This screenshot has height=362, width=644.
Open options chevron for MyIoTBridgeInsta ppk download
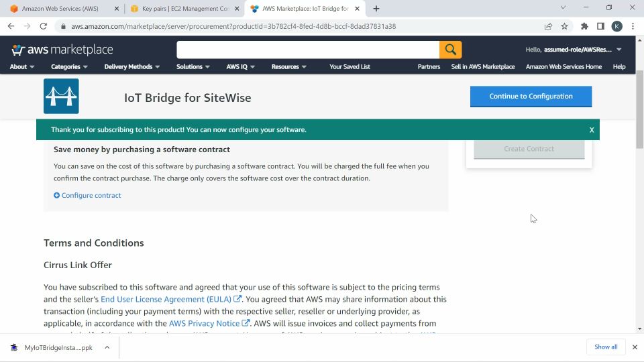107,348
